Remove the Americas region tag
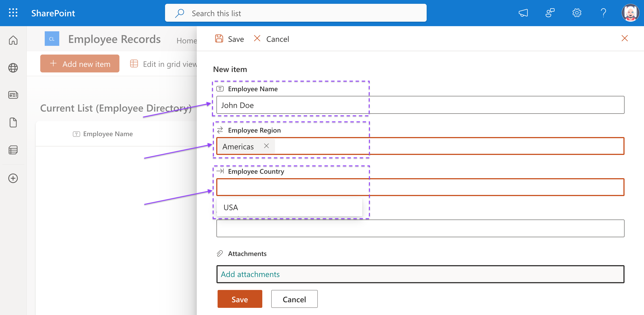644x315 pixels. coord(266,146)
